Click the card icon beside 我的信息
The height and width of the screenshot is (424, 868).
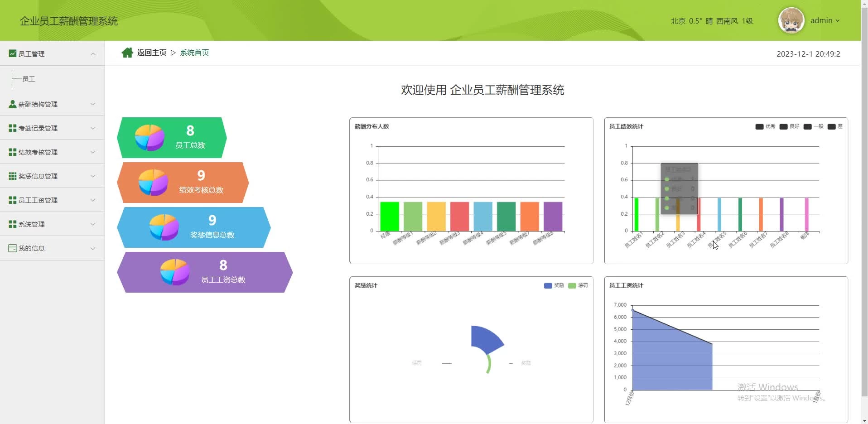pos(13,248)
